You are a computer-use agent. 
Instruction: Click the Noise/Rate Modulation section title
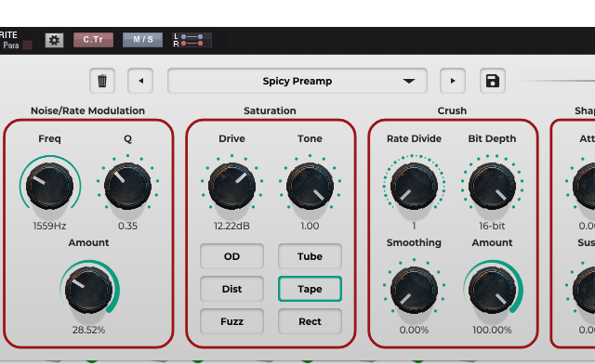pos(87,110)
